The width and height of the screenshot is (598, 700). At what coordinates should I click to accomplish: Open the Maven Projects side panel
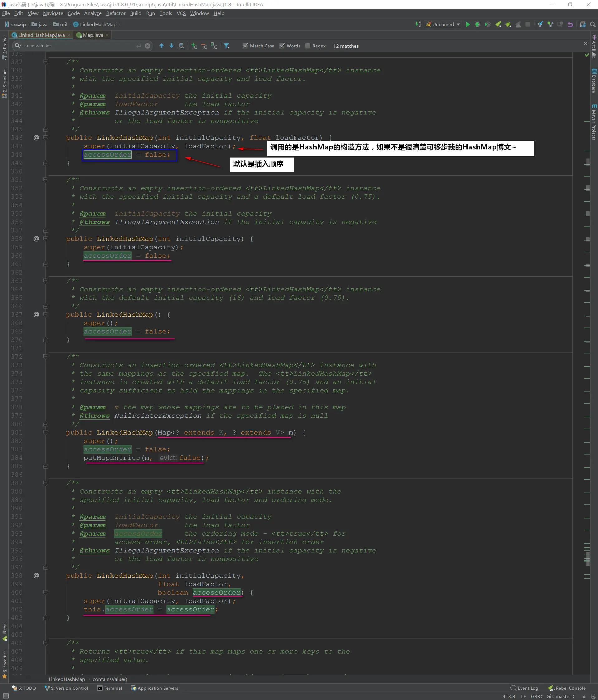click(x=594, y=122)
